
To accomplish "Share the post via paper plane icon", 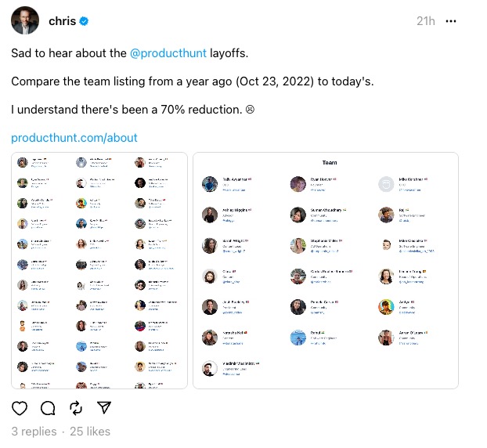I will tap(103, 408).
